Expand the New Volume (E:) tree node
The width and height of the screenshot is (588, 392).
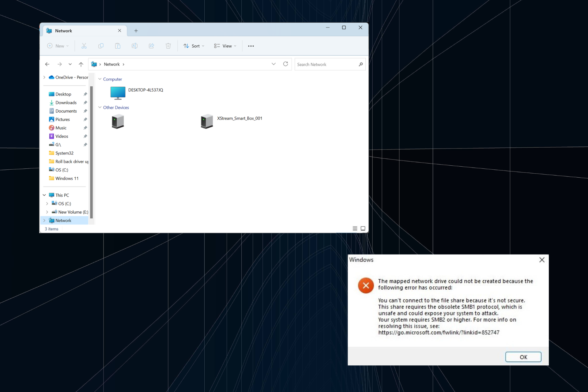(47, 212)
